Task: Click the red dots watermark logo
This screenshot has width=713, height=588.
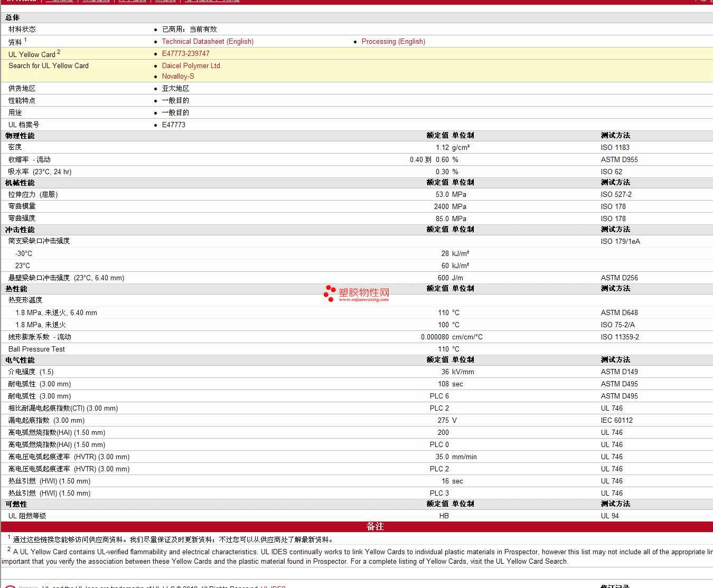Action: [x=330, y=293]
